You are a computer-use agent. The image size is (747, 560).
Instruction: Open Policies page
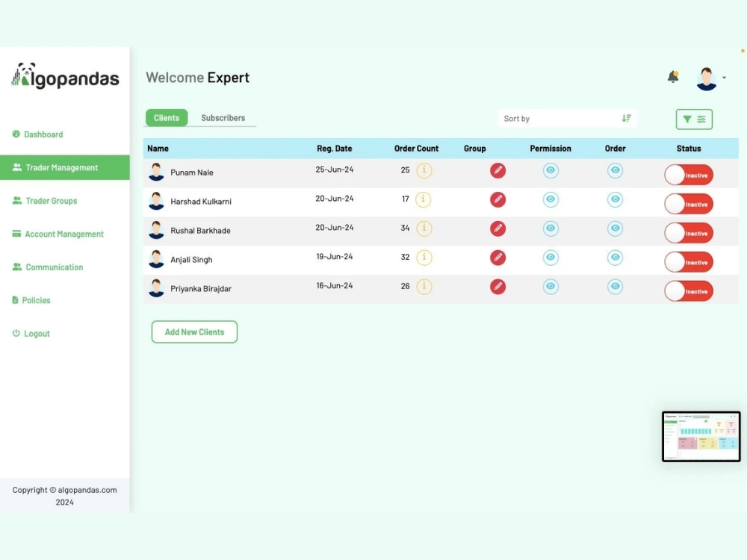pos(31,300)
